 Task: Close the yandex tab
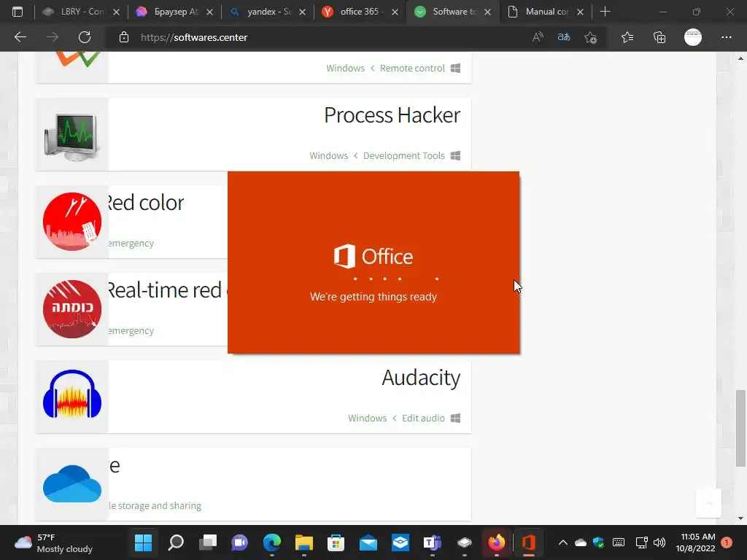coord(302,12)
